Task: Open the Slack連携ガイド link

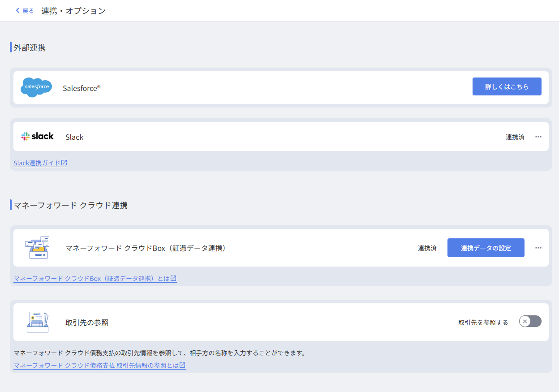Action: click(x=37, y=163)
